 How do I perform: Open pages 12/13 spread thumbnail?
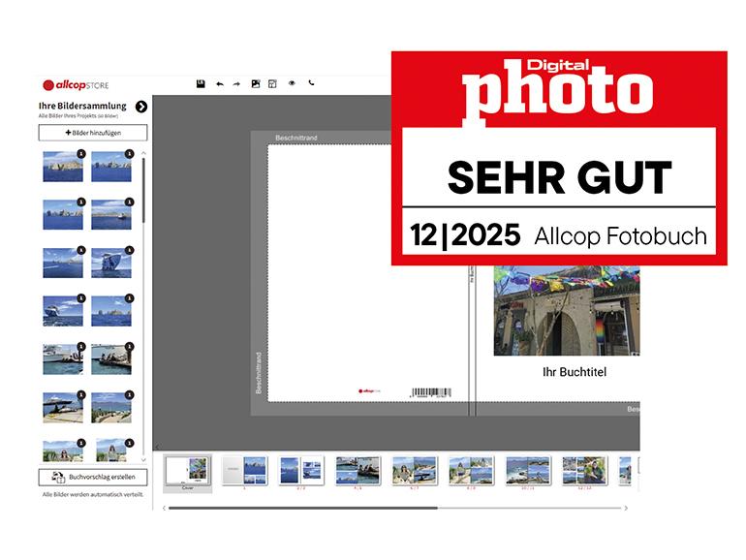pyautogui.click(x=584, y=471)
